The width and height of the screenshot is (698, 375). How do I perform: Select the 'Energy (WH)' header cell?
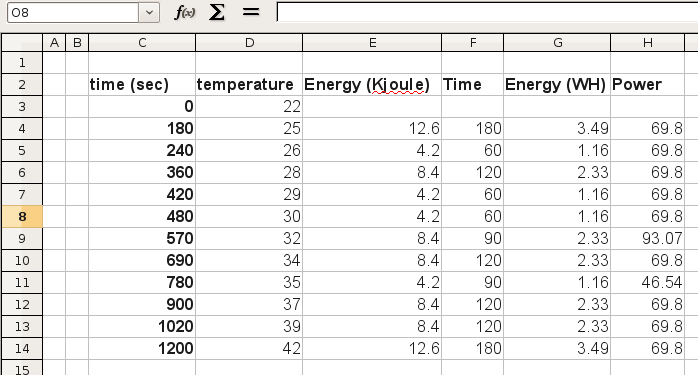[x=557, y=85]
